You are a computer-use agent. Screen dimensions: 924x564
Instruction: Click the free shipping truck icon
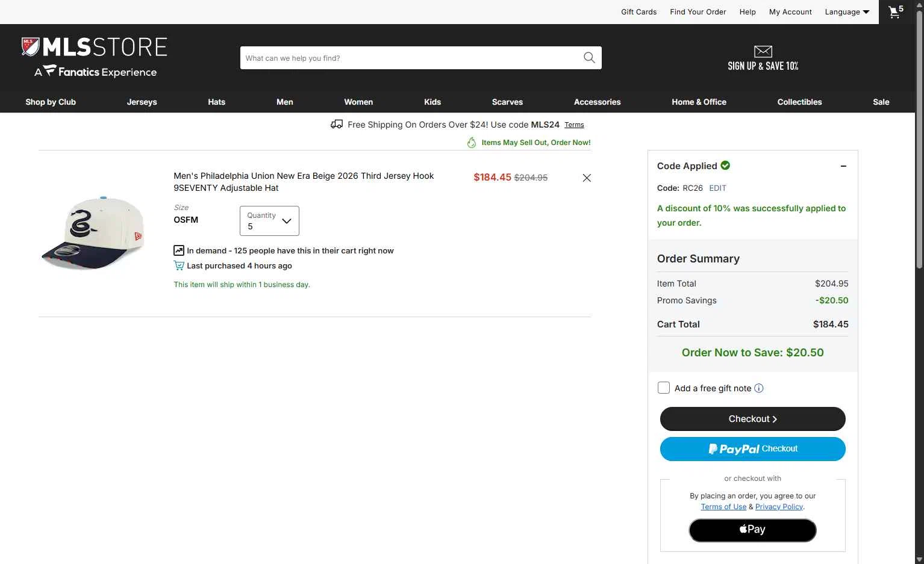(x=337, y=125)
